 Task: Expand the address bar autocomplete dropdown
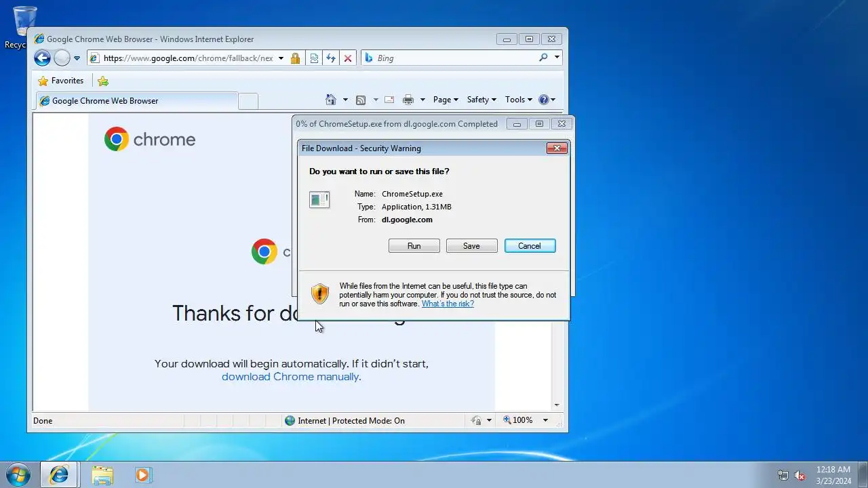(x=281, y=58)
